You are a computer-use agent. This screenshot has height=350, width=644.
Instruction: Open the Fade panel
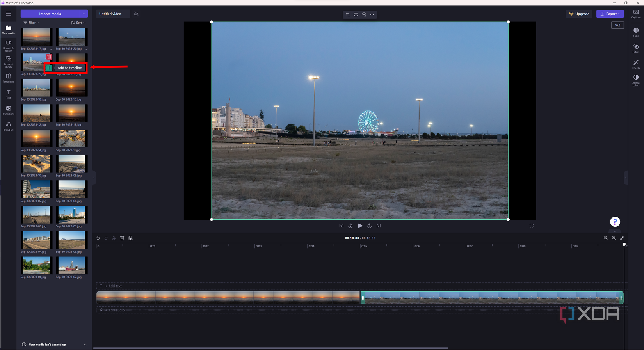[636, 32]
